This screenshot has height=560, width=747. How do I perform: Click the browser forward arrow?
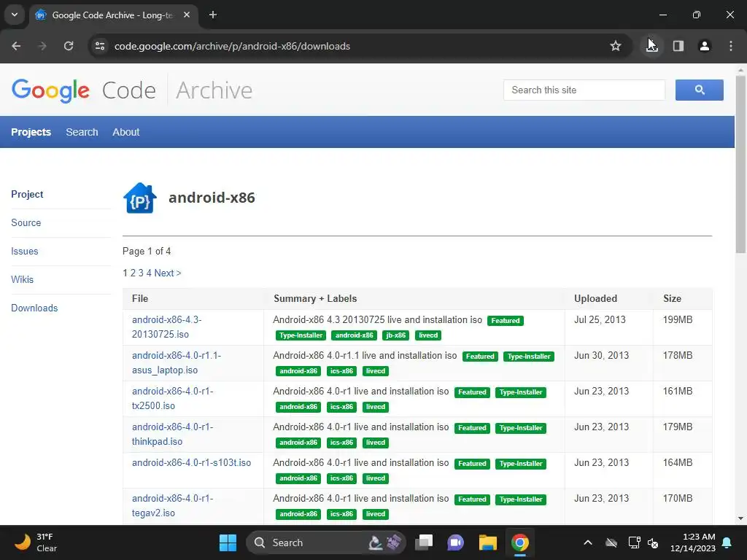[42, 46]
